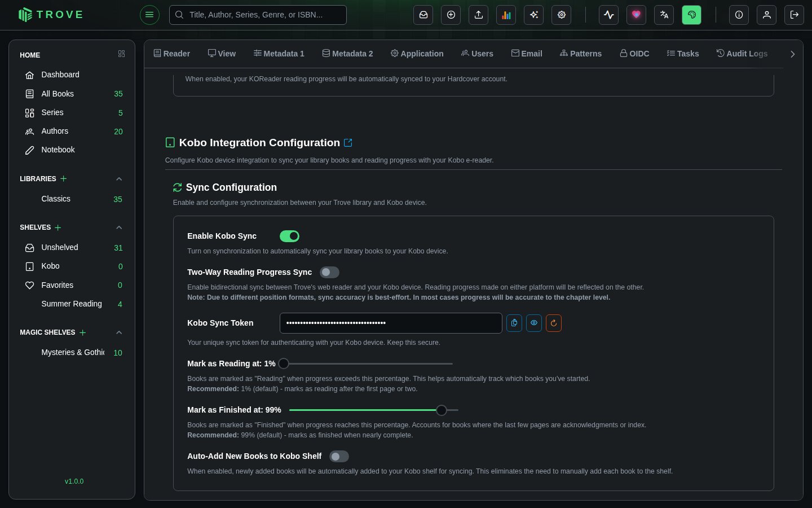Image resolution: width=812 pixels, height=508 pixels.
Task: Enable Two-Way Reading Progress Sync toggle
Action: click(329, 272)
